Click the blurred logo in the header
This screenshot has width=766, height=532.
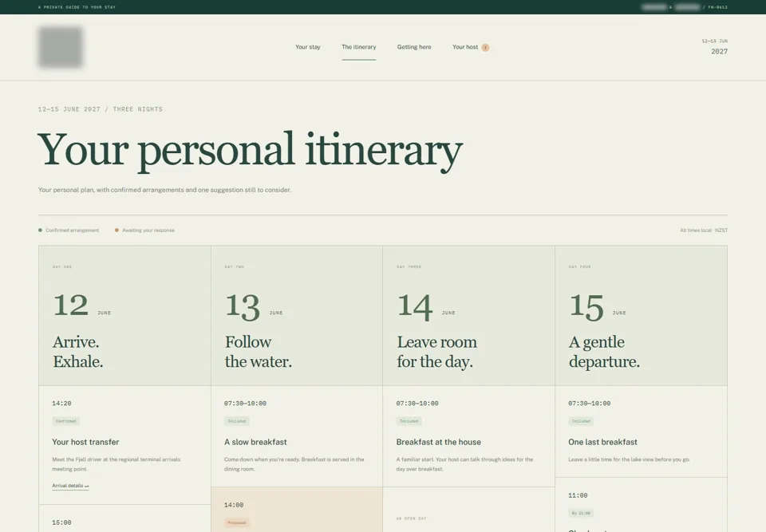point(61,47)
